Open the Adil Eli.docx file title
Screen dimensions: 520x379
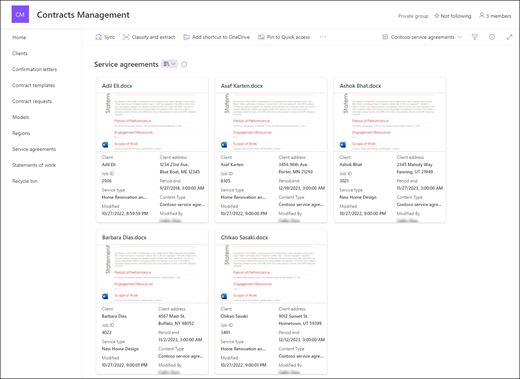tap(117, 86)
